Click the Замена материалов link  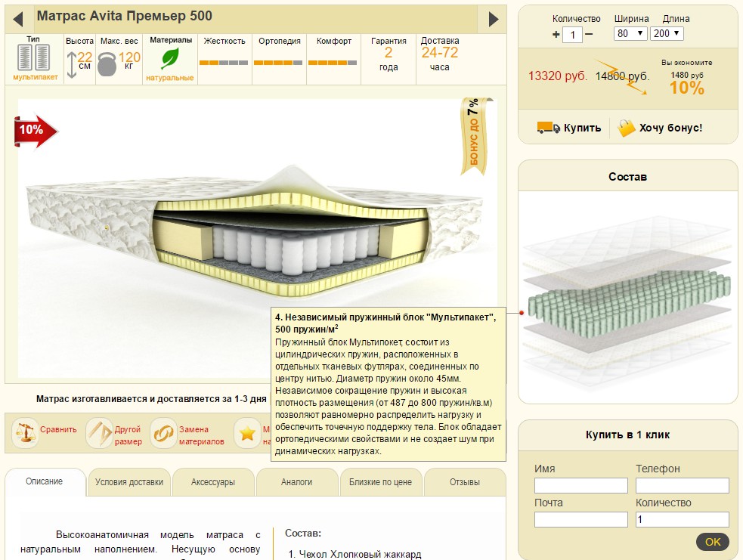click(201, 435)
